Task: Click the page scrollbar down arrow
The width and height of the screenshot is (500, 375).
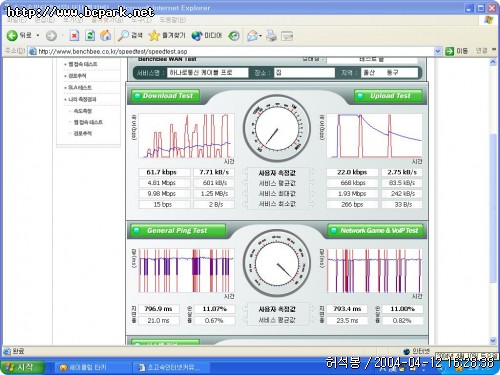Action: pyautogui.click(x=493, y=341)
